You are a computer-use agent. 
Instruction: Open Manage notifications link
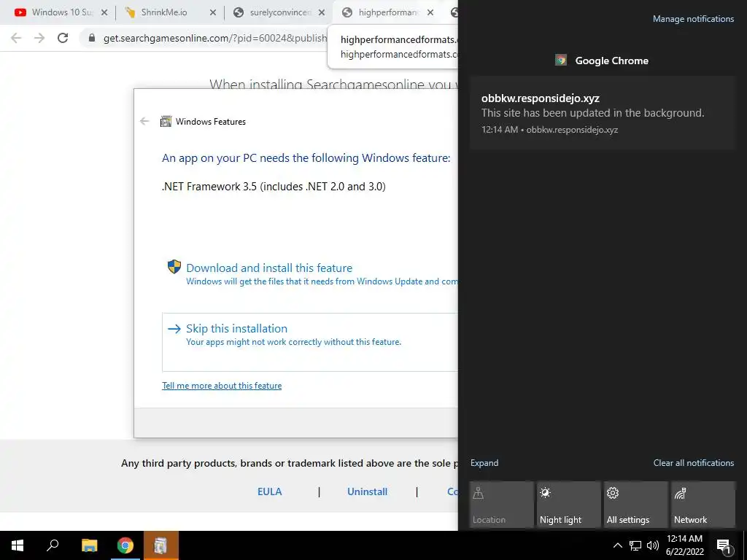click(x=693, y=19)
